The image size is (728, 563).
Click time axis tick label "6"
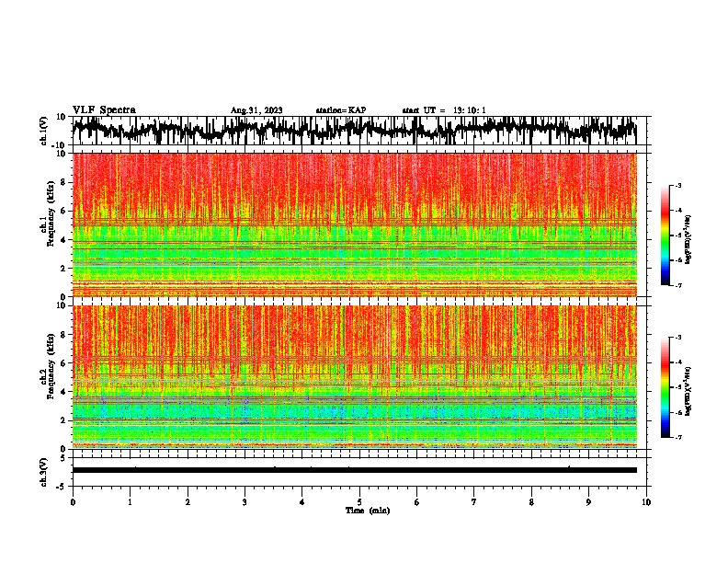(417, 502)
